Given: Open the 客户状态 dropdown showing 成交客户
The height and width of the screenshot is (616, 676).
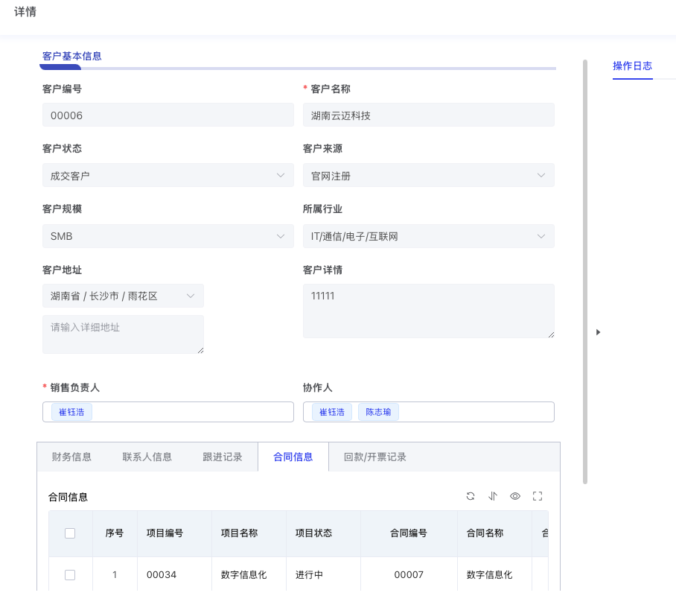Looking at the screenshot, I should tap(168, 175).
